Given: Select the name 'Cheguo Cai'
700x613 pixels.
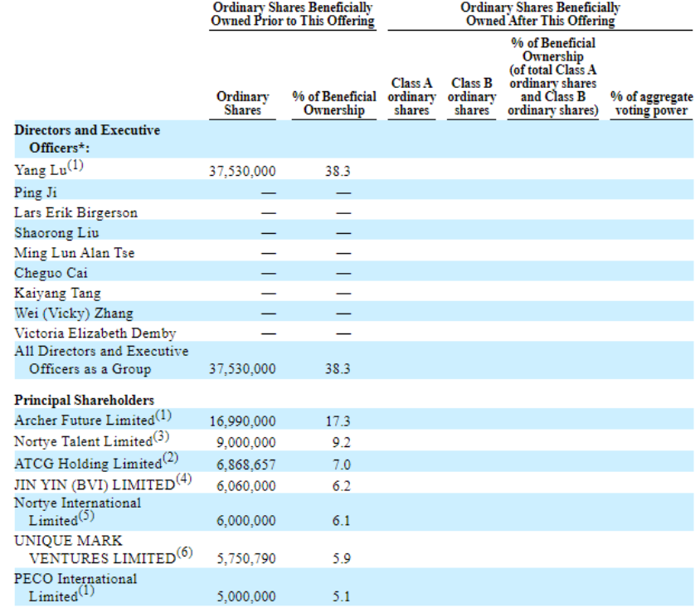Looking at the screenshot, I should point(51,273).
